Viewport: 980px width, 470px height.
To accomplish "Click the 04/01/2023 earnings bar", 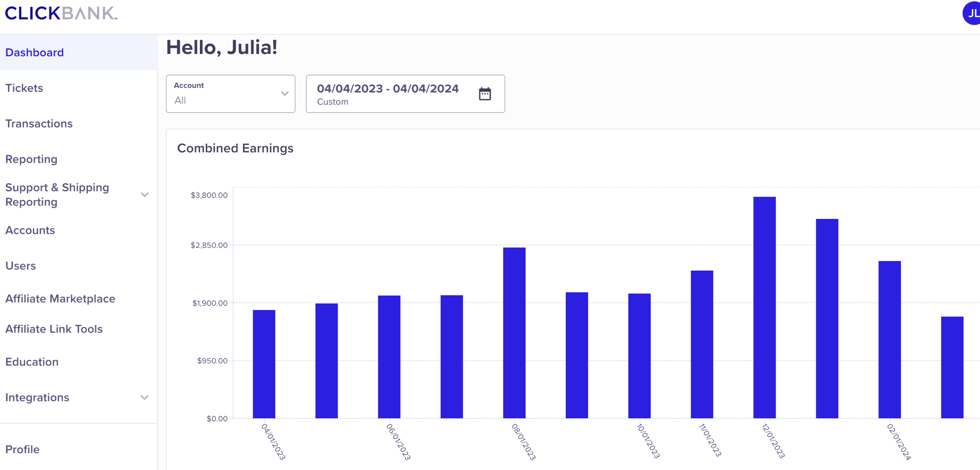I will pyautogui.click(x=264, y=364).
